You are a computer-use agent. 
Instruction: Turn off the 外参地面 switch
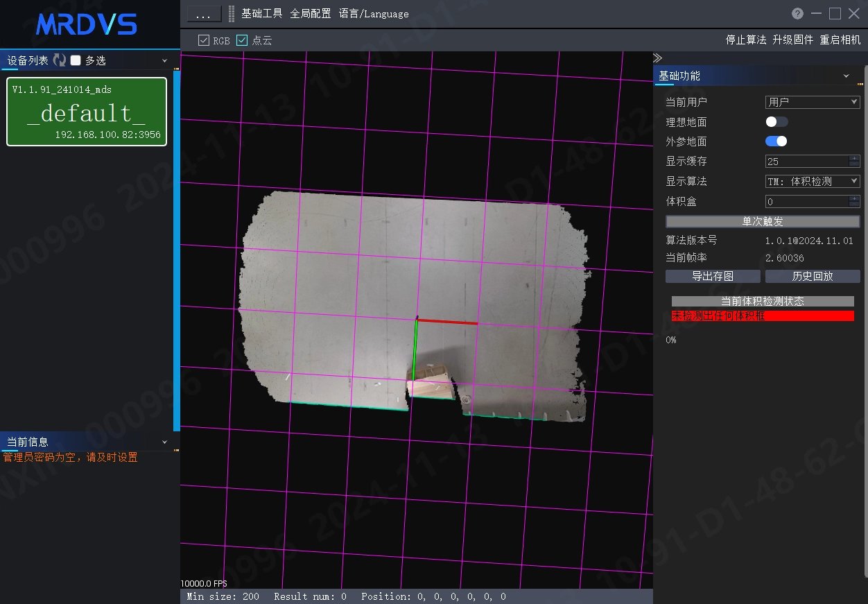click(776, 141)
